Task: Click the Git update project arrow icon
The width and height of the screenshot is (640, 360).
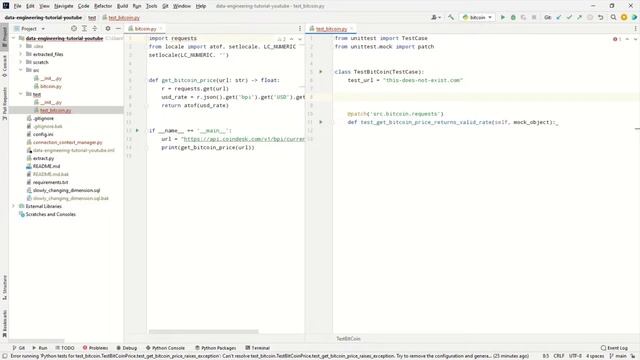Action: [x=559, y=18]
